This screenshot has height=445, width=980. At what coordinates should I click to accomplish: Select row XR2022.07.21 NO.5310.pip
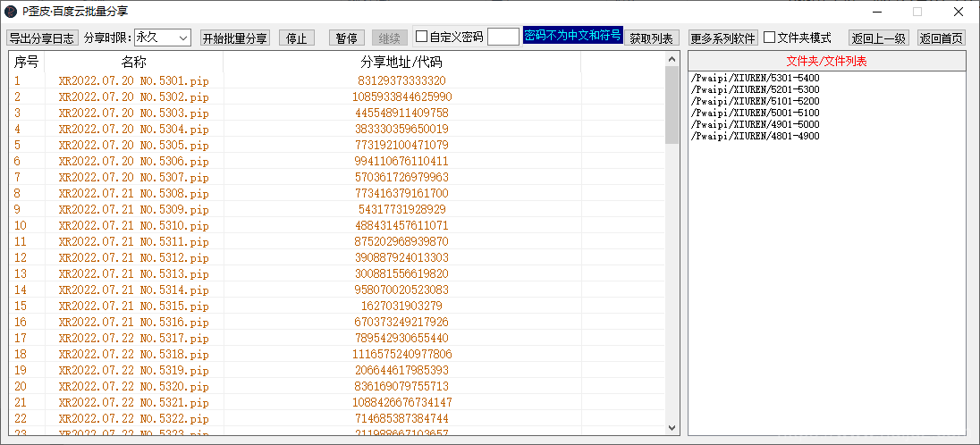337,225
